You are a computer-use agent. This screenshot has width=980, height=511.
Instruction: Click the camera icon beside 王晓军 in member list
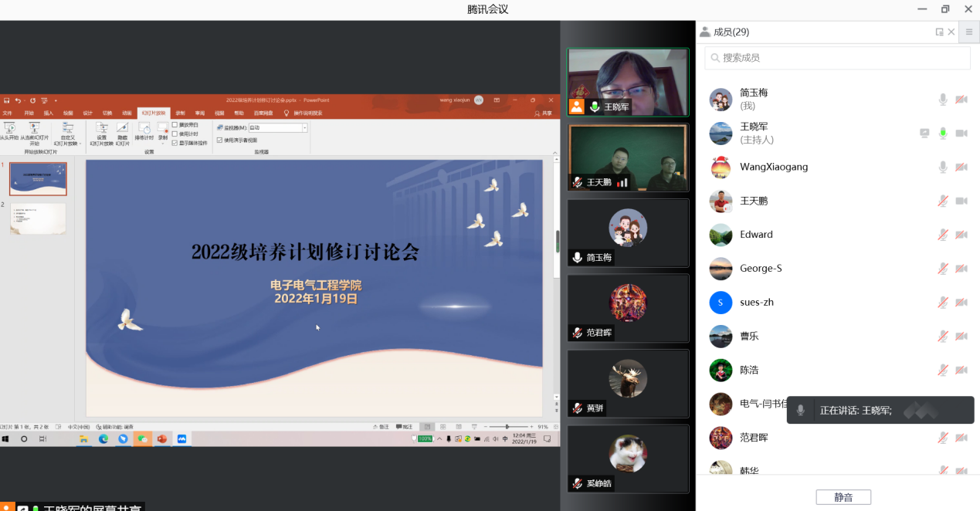(961, 134)
